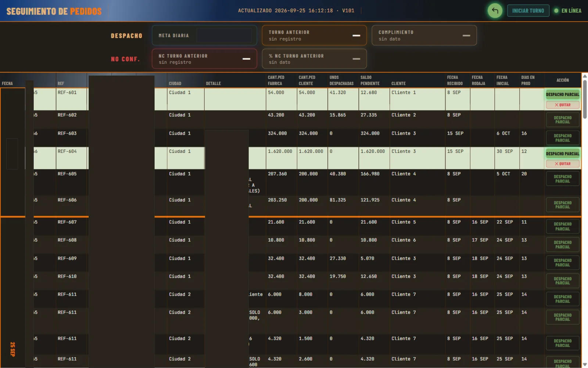Click saldo pendiente value 166.980

coord(370,174)
